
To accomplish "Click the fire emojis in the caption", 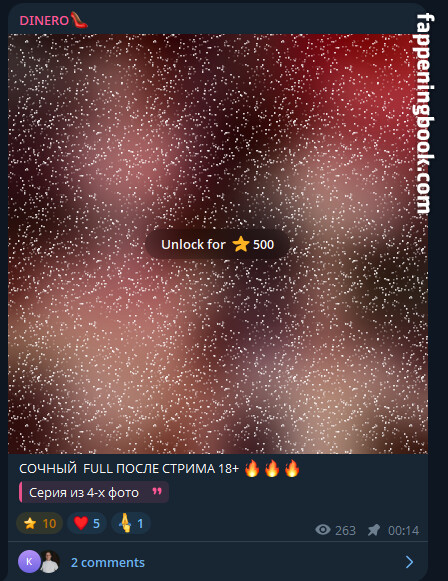I will 272,468.
